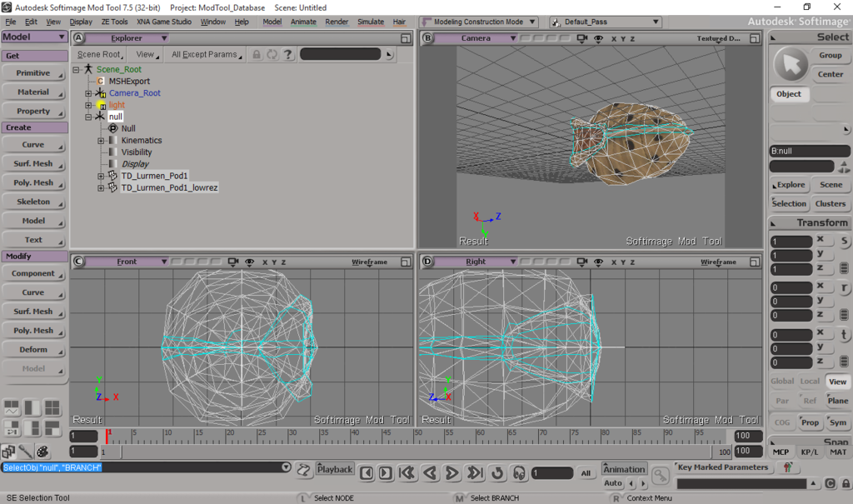Click the Skeleton button
The height and width of the screenshot is (504, 853).
tap(33, 202)
